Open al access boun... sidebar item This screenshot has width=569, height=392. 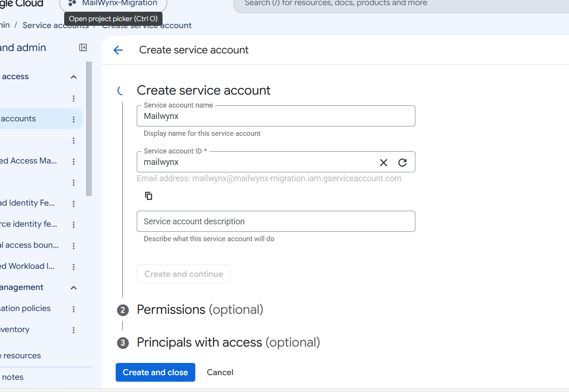[x=30, y=245]
